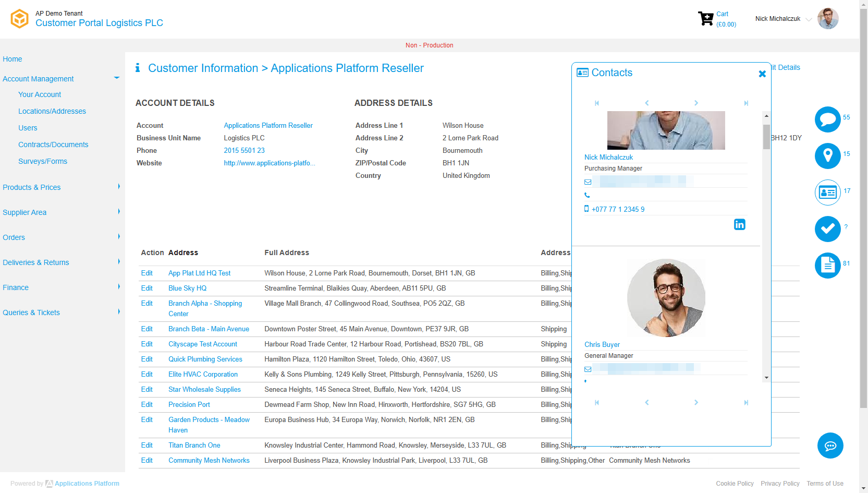
Task: Open Your Account menu item
Action: 40,94
